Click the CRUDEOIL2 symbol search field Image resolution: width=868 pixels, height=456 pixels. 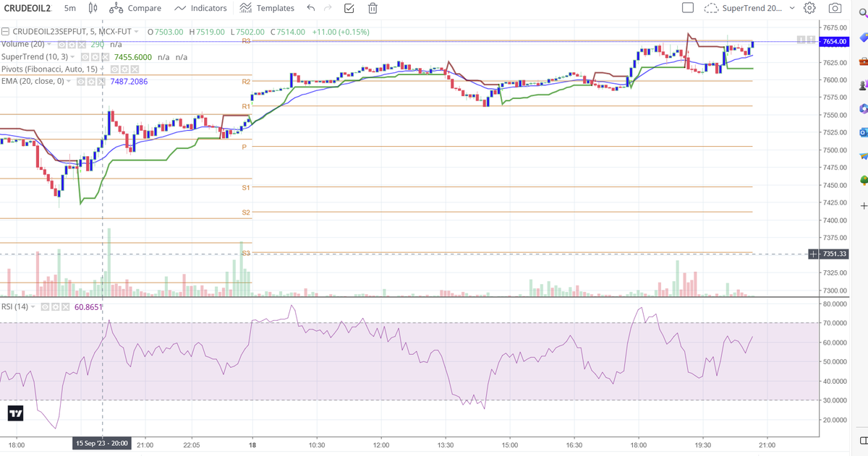pyautogui.click(x=27, y=8)
